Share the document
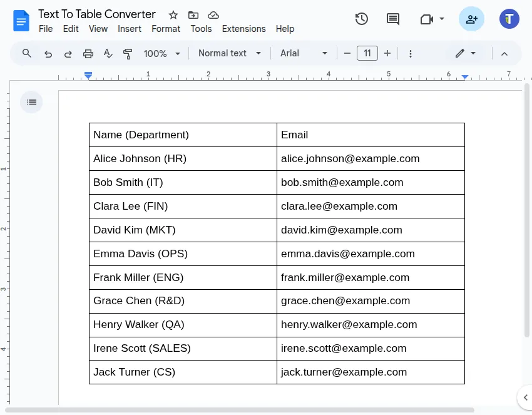The width and height of the screenshot is (532, 415). point(471,19)
